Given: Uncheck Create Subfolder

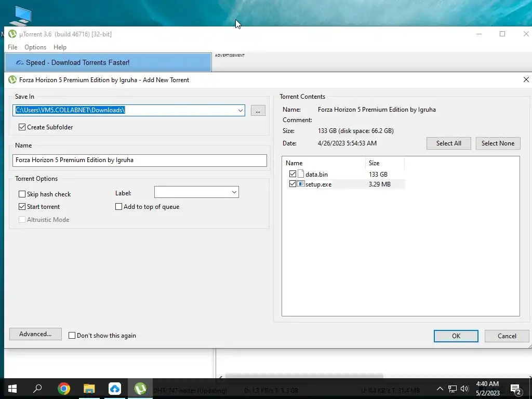Looking at the screenshot, I should tap(22, 127).
